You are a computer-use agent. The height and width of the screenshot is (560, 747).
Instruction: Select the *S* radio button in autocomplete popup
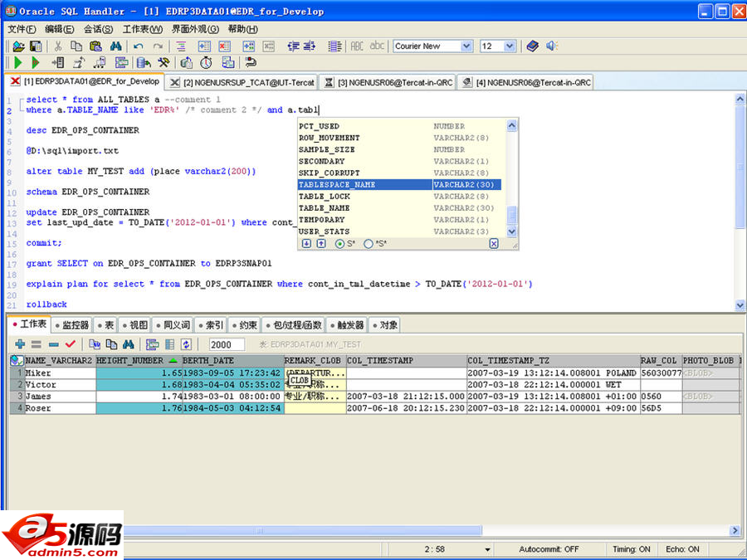pos(369,244)
